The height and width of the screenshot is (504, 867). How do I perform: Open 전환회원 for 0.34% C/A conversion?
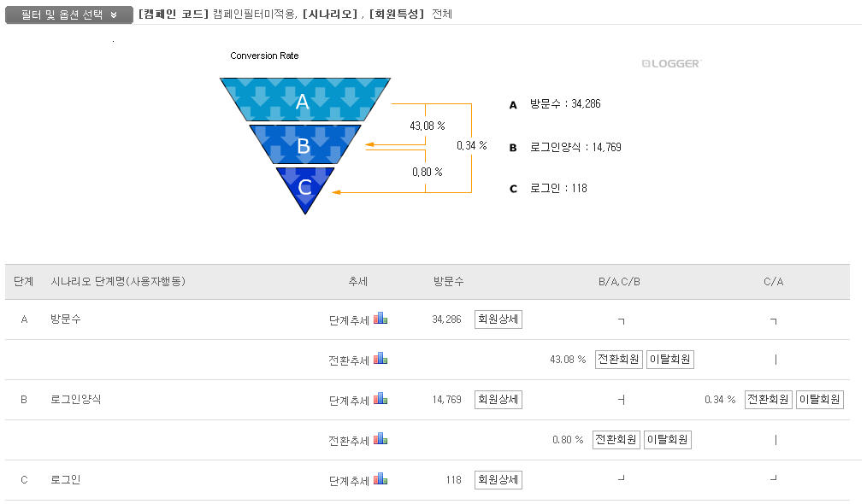pos(768,400)
